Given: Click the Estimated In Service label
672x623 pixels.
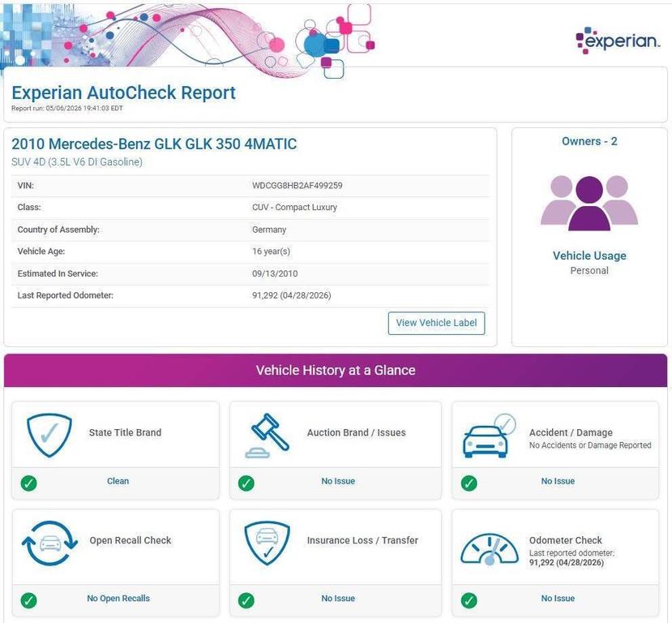Looking at the screenshot, I should (58, 273).
